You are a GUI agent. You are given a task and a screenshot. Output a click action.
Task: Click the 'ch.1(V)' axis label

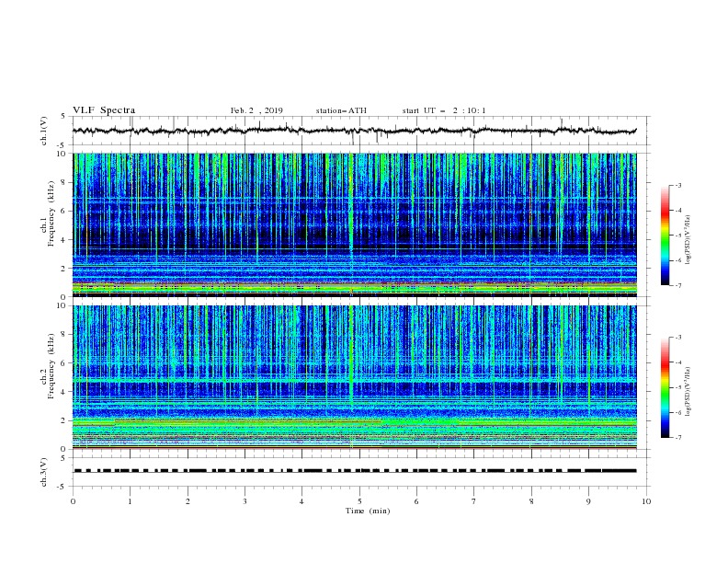pos(43,131)
